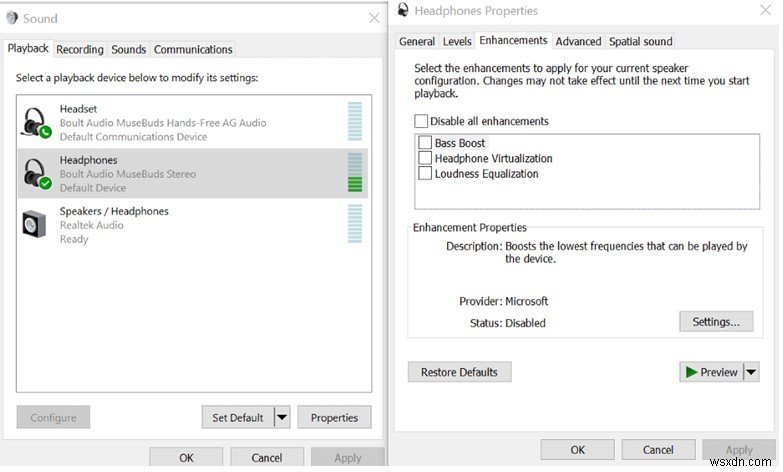This screenshot has height=472, width=783.
Task: Click the Headset volume level meter
Action: coord(354,122)
